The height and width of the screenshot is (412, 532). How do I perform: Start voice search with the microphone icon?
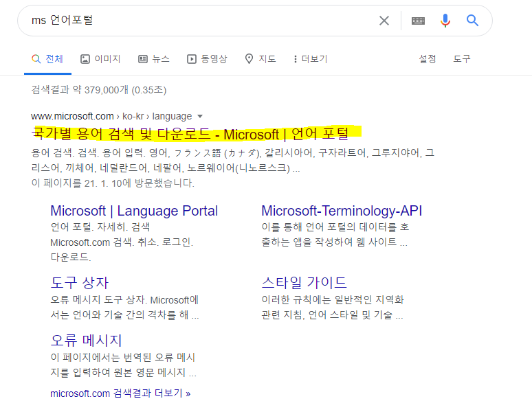(445, 21)
